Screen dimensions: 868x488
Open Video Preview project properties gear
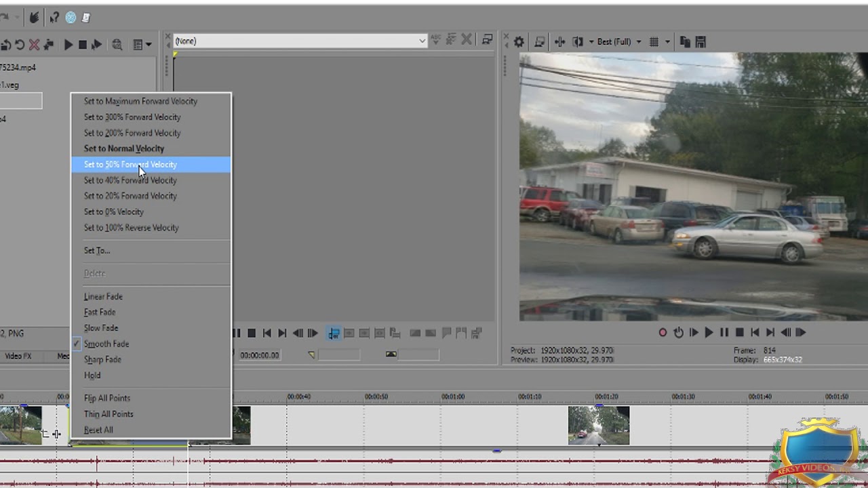[x=519, y=42]
